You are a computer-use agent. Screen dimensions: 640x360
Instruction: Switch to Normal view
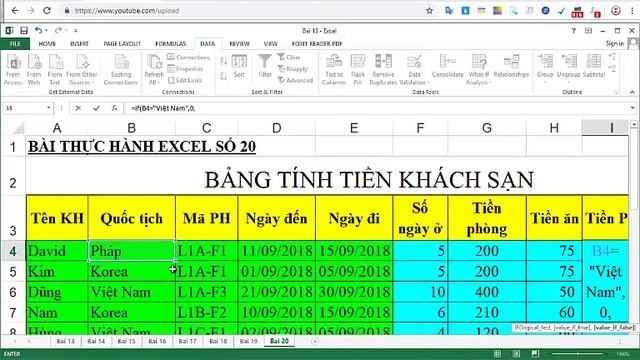click(497, 354)
